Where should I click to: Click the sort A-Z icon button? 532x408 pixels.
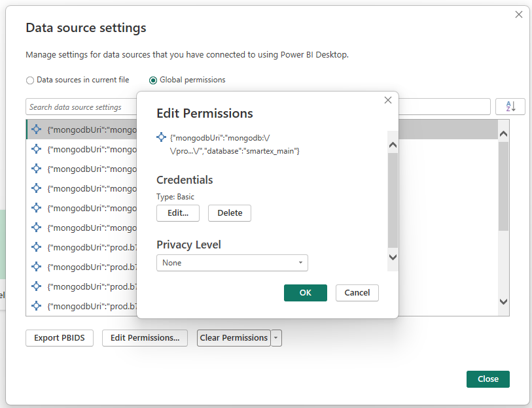510,107
